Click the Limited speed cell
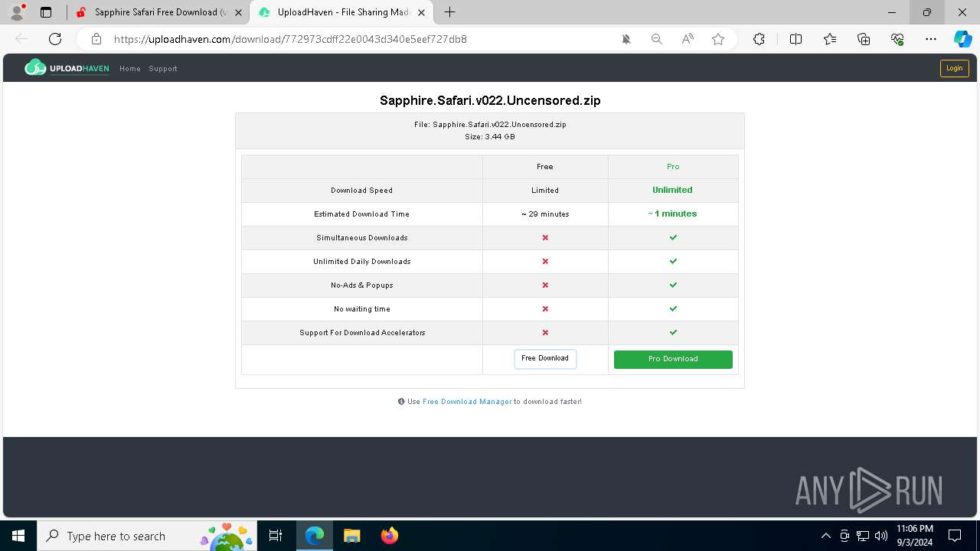980x551 pixels. point(545,191)
